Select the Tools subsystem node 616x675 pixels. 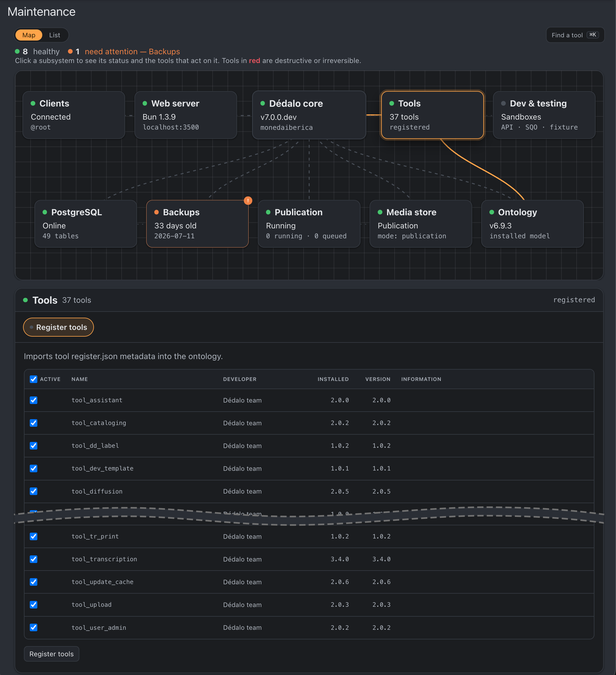tap(432, 115)
